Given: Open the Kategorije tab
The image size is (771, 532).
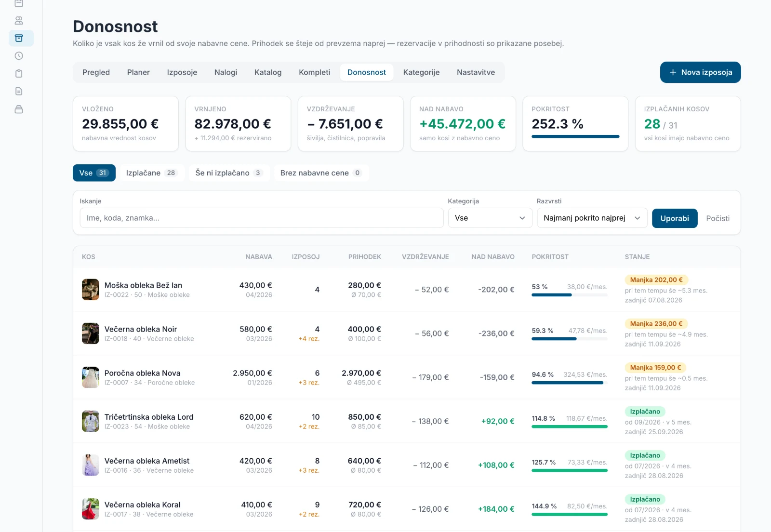Looking at the screenshot, I should coord(421,72).
